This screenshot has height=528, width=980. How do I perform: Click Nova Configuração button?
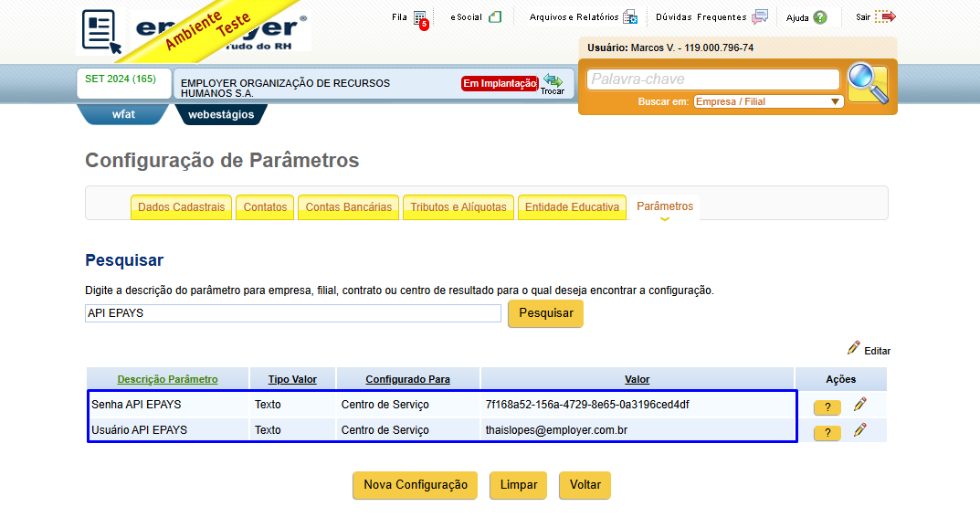pyautogui.click(x=415, y=485)
